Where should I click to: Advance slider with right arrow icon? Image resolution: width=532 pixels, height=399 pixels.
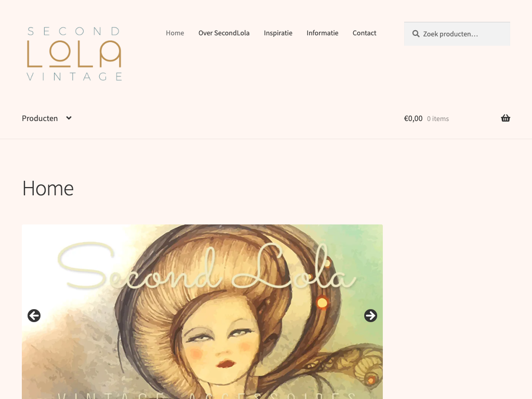(370, 315)
